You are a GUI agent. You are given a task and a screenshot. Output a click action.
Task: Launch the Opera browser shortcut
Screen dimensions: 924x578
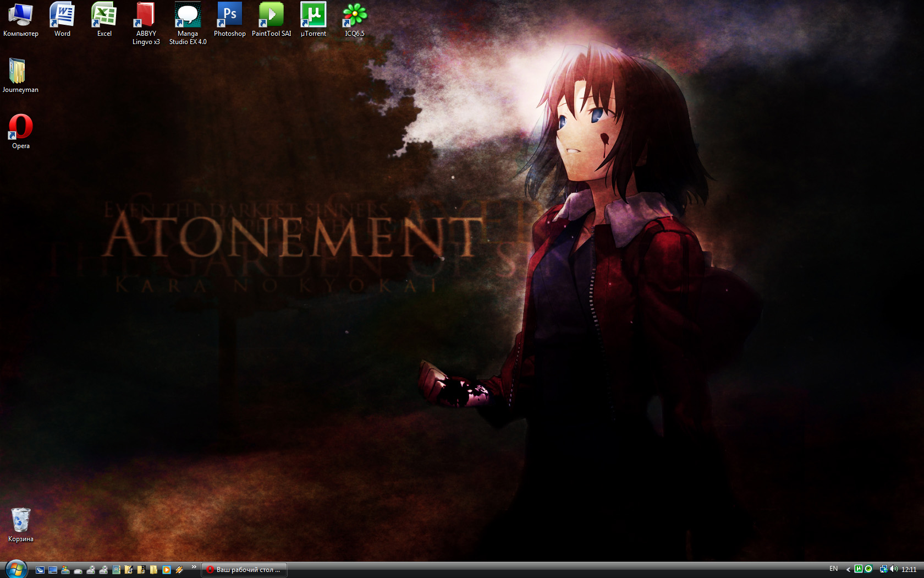tap(20, 132)
